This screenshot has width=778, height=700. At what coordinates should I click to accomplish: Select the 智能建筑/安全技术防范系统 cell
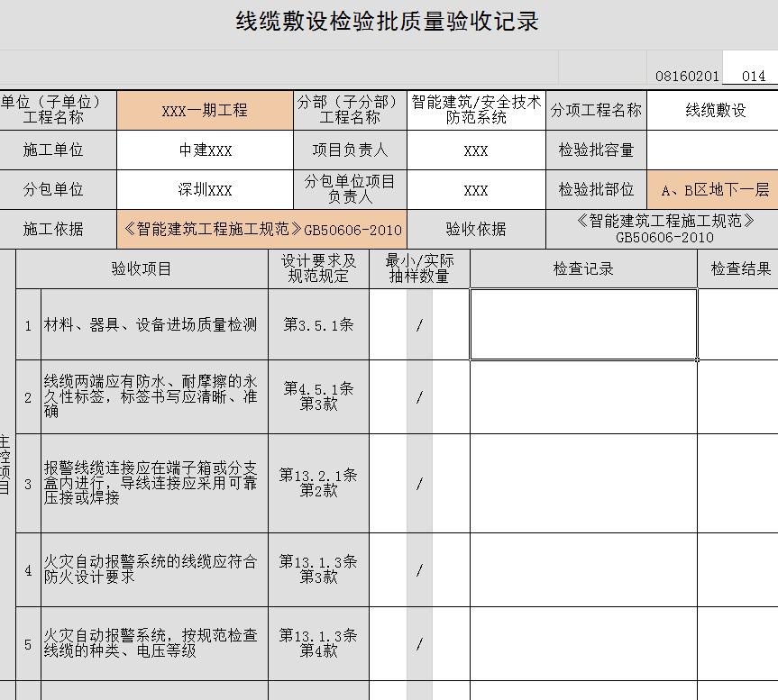(476, 111)
